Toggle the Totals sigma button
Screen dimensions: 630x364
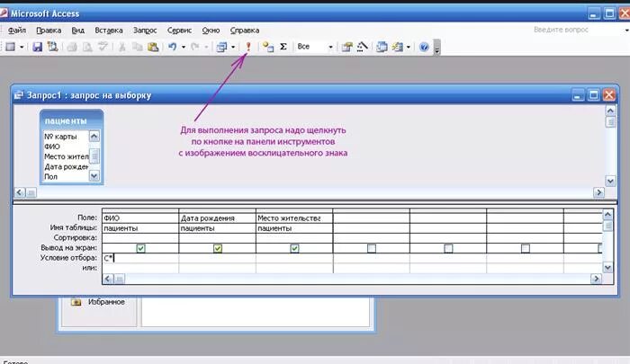283,47
